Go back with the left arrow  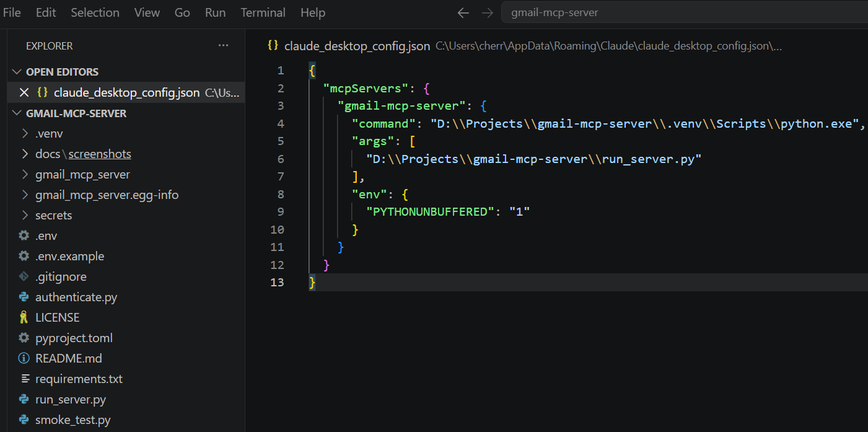point(463,13)
